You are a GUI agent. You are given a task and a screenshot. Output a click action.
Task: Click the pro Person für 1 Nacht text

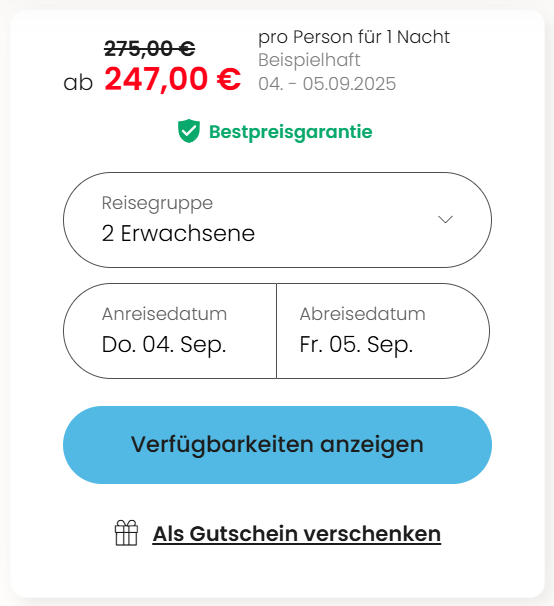(354, 37)
